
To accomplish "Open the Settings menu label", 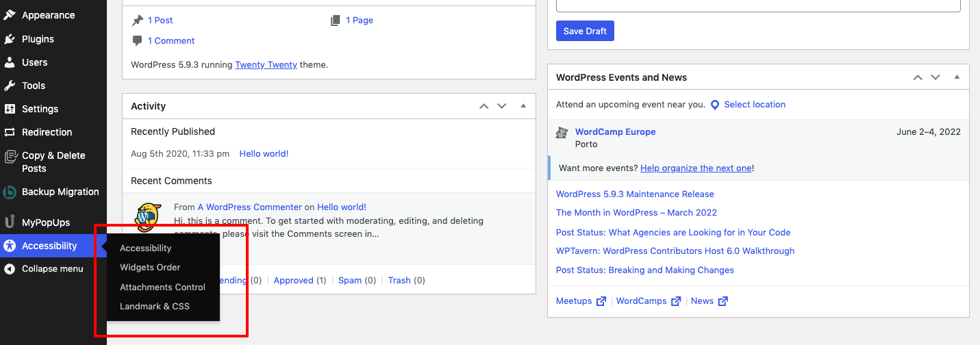I will (40, 109).
